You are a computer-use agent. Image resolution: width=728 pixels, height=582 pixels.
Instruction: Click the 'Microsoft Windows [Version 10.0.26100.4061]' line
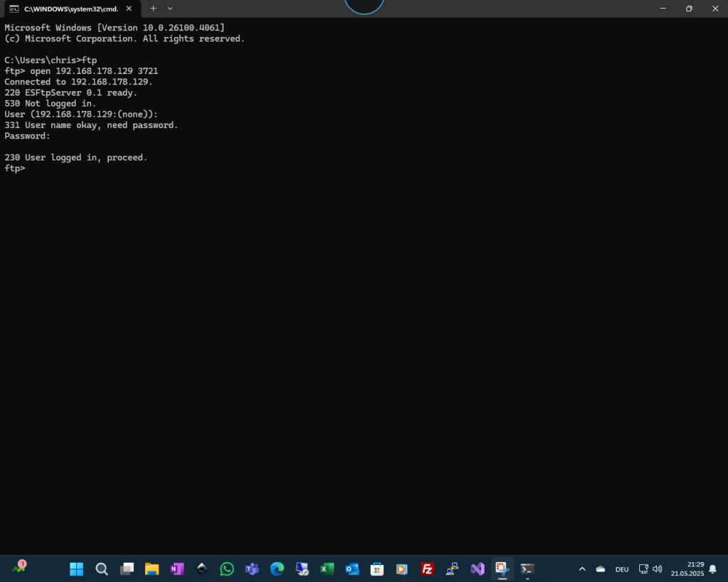[114, 28]
